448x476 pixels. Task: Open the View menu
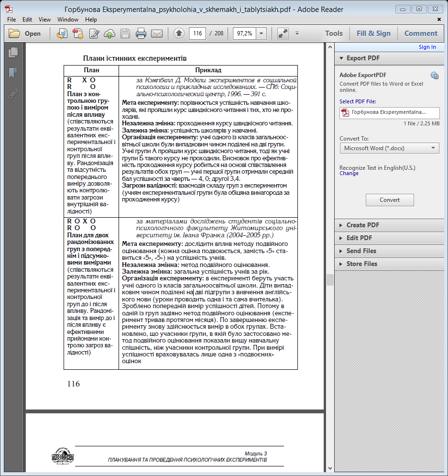pos(44,20)
